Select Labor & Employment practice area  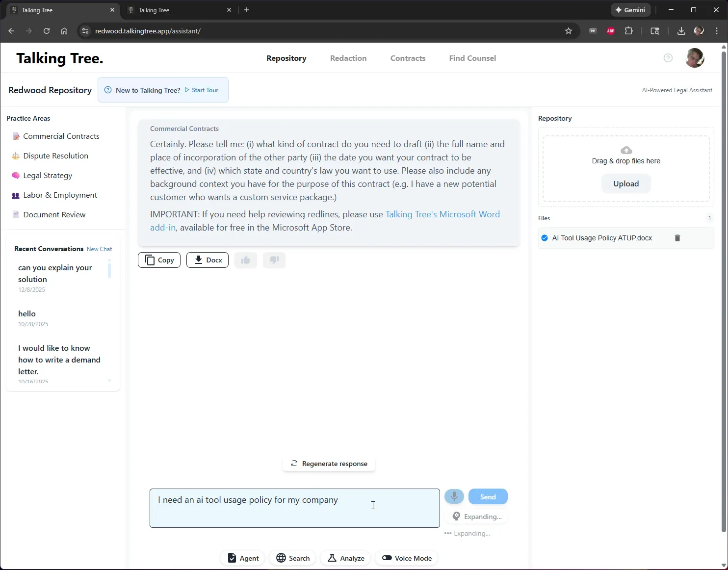(x=60, y=195)
